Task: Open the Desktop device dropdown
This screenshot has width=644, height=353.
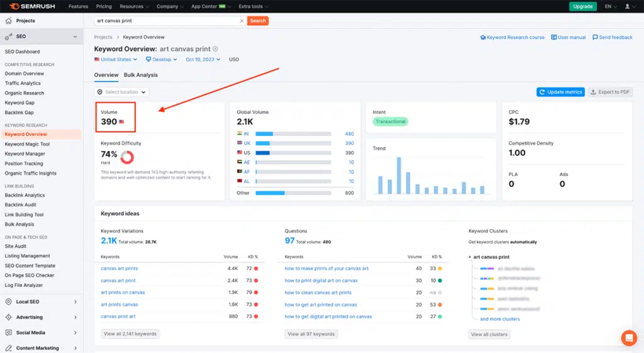Action: tap(162, 60)
